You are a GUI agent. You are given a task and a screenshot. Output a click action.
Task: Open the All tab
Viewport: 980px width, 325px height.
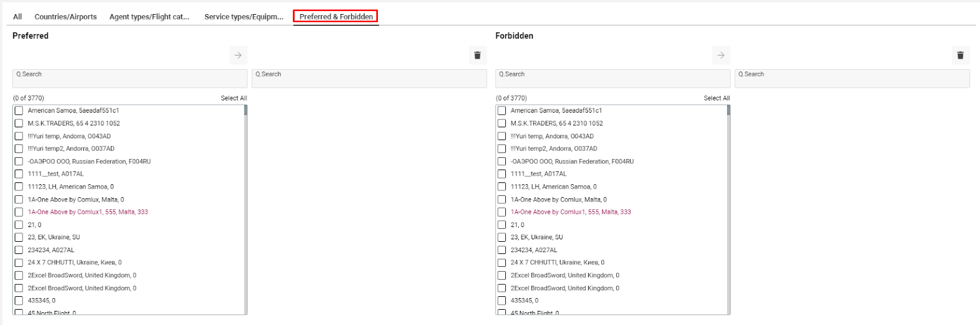[x=18, y=17]
